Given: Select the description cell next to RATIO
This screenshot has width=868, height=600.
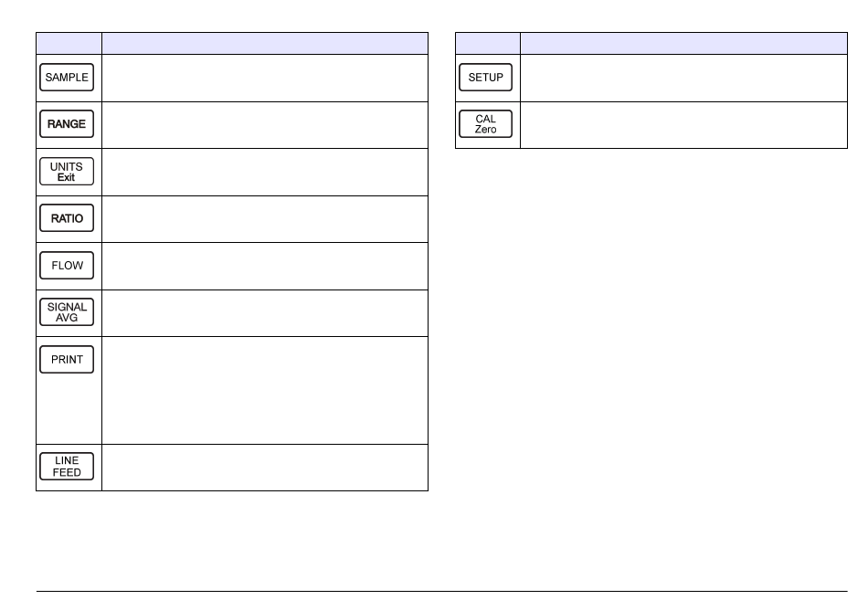Looking at the screenshot, I should tap(265, 219).
